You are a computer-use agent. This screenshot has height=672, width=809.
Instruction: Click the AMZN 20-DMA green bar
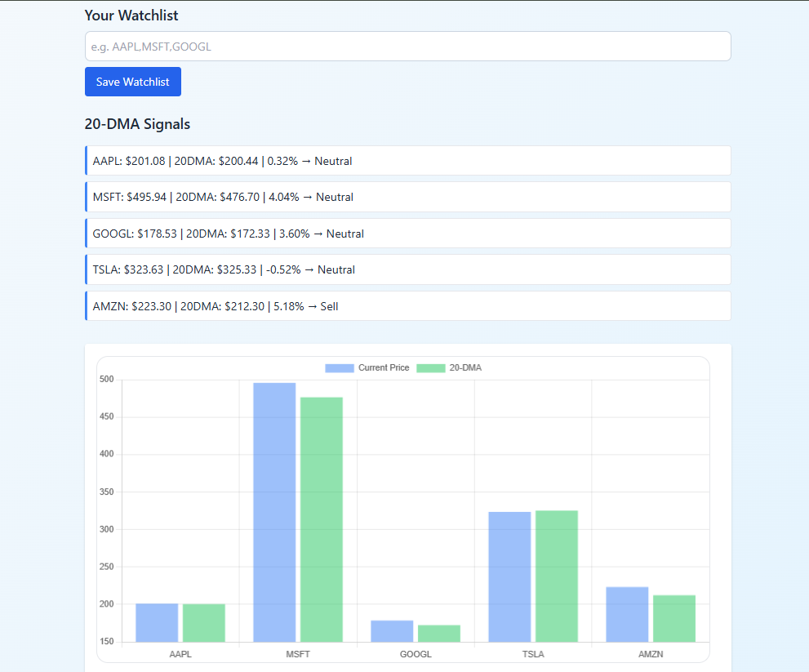tap(674, 619)
